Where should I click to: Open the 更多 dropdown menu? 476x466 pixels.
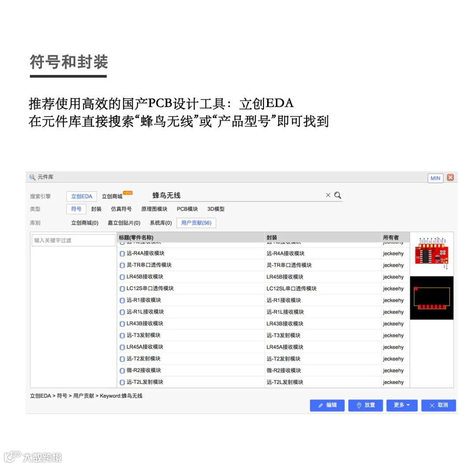pos(402,405)
